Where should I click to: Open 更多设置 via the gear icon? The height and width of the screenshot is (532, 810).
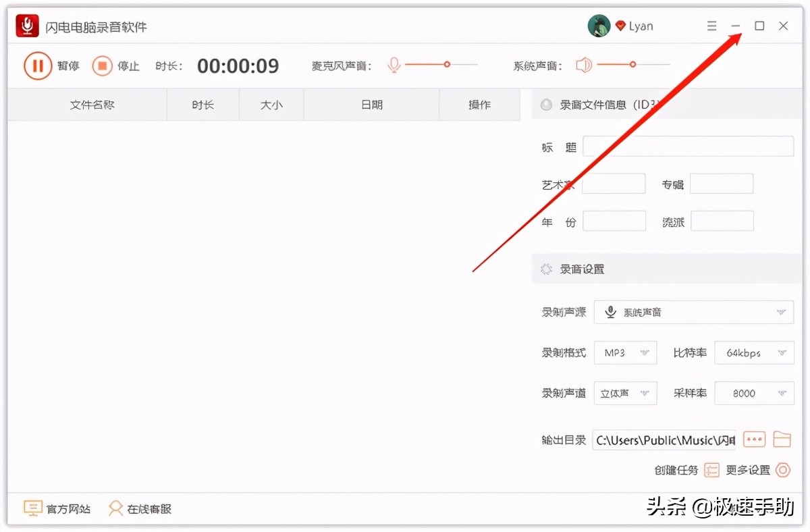(783, 470)
